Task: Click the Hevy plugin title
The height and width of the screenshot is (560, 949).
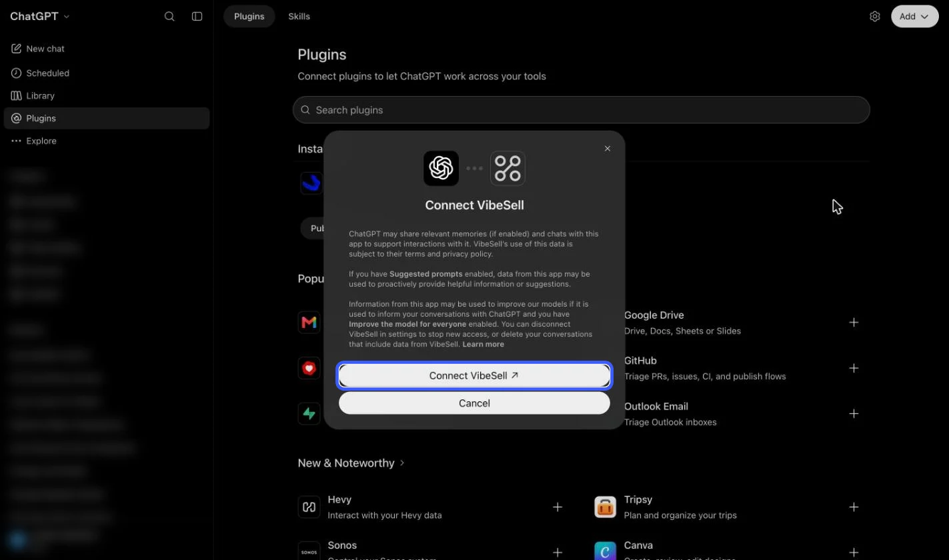Action: point(339,499)
